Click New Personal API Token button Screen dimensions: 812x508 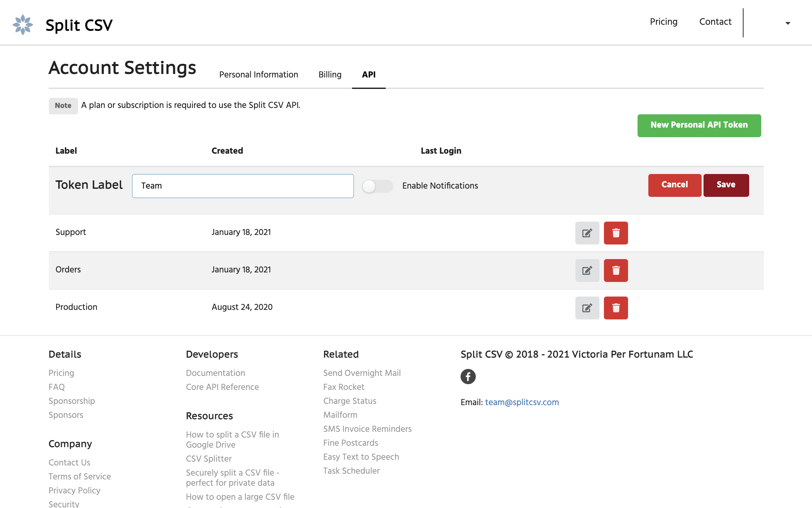click(x=699, y=125)
